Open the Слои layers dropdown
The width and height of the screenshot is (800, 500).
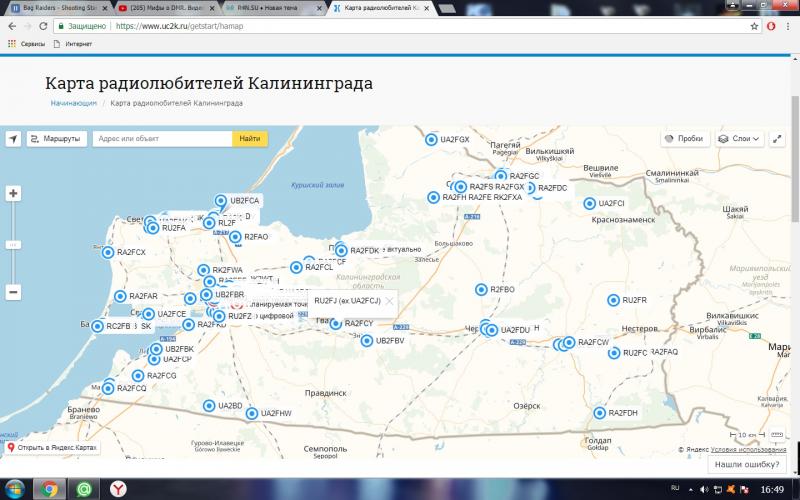tap(740, 139)
